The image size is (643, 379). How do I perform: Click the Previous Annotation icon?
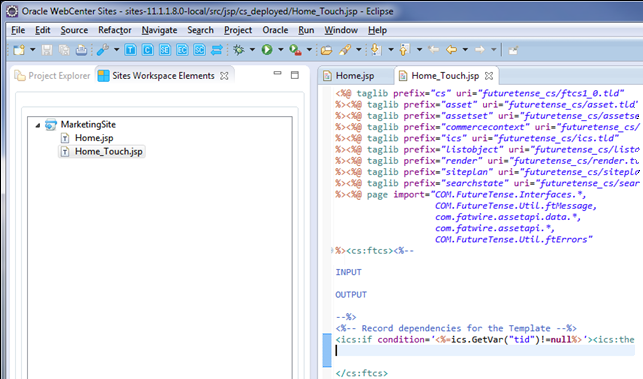coord(405,50)
